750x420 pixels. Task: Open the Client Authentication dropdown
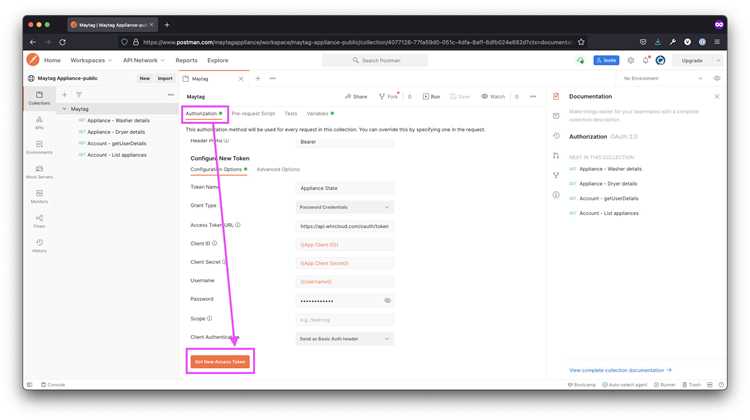pos(344,339)
